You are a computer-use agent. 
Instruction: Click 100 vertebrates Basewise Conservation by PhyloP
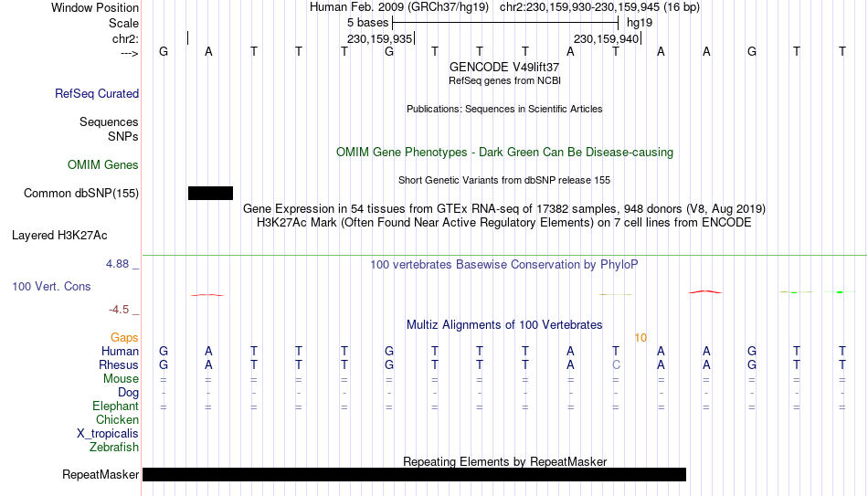click(504, 265)
